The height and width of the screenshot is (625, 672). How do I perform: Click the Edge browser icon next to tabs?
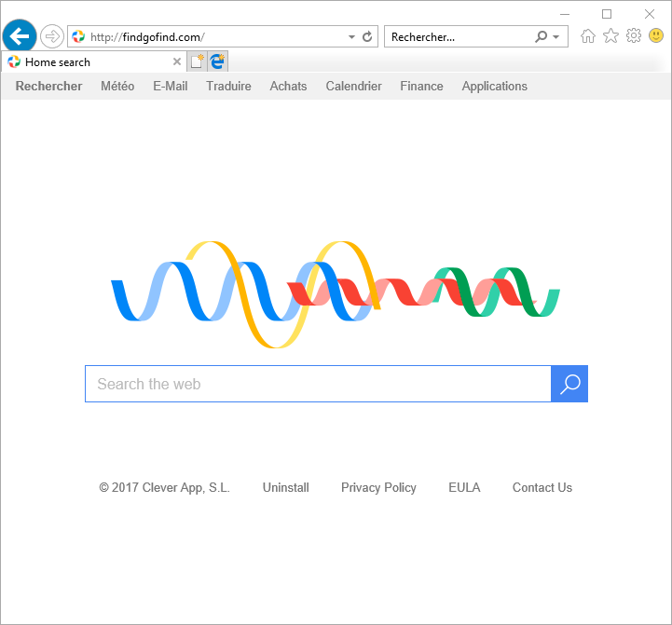point(217,61)
